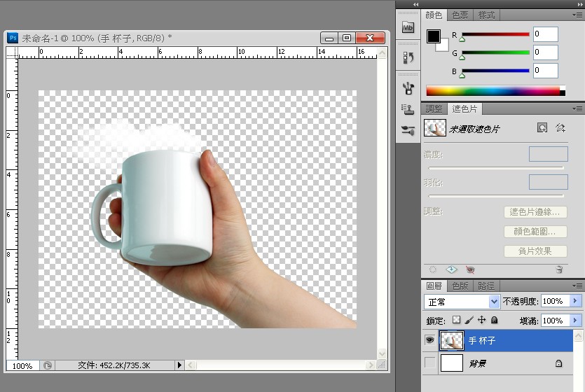Click the B color slider
Image resolution: width=585 pixels, height=392 pixels.
(495, 71)
